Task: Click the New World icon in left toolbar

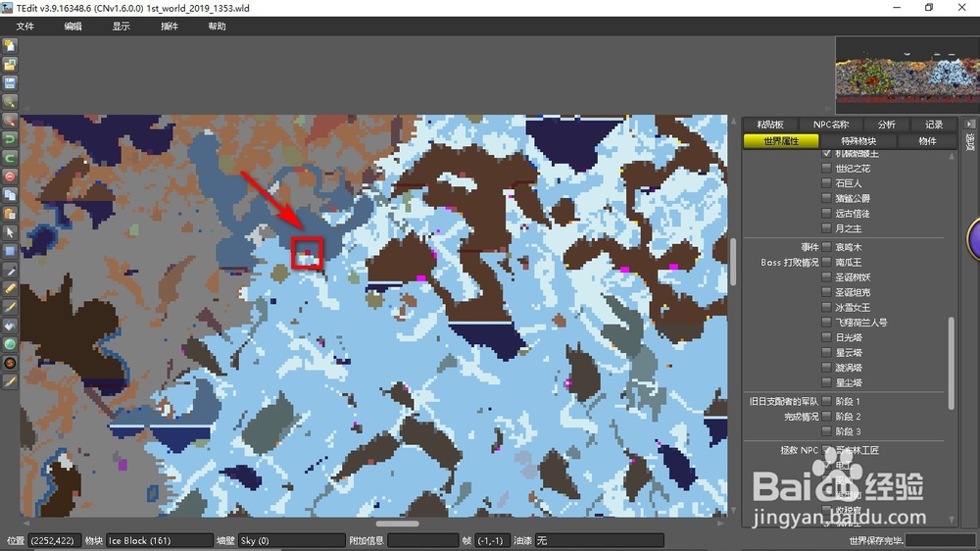Action: pos(10,46)
